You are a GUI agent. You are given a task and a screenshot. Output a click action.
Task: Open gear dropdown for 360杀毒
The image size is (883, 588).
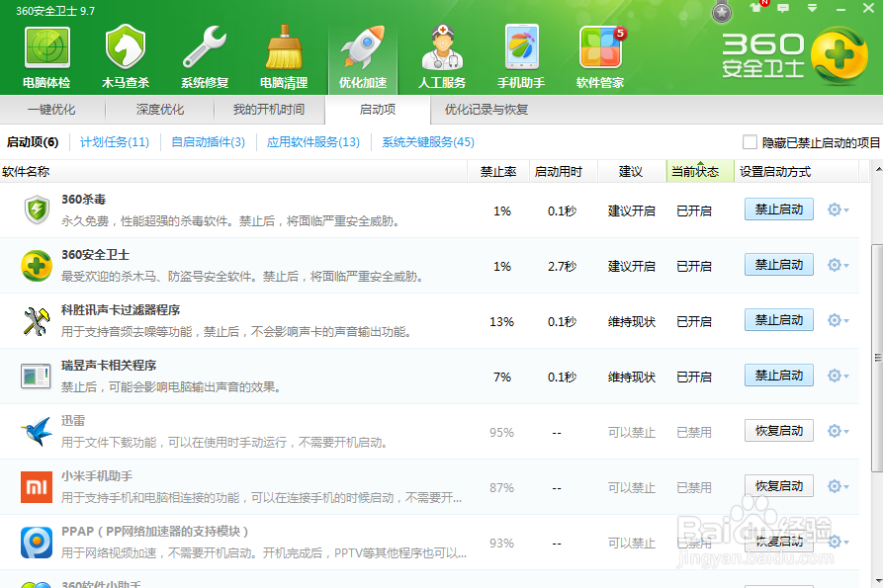(838, 210)
